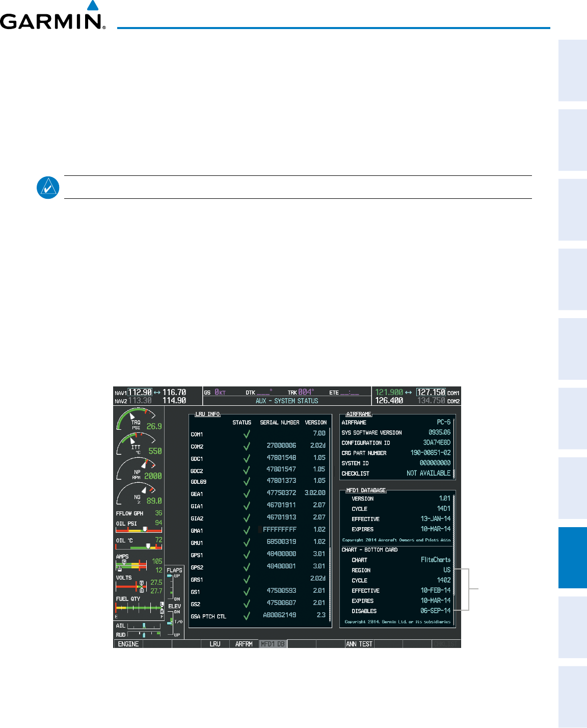Click the GPS1 green status checkmark
The width and height of the screenshot is (587, 728).
tap(247, 555)
